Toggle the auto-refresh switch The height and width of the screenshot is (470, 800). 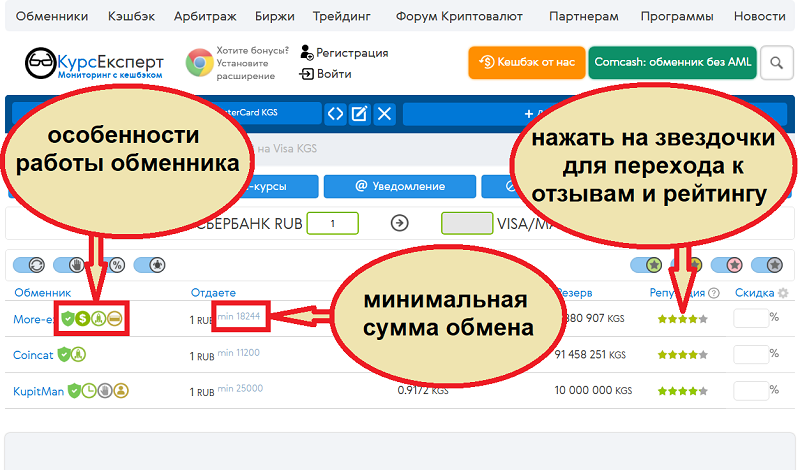pos(29,265)
